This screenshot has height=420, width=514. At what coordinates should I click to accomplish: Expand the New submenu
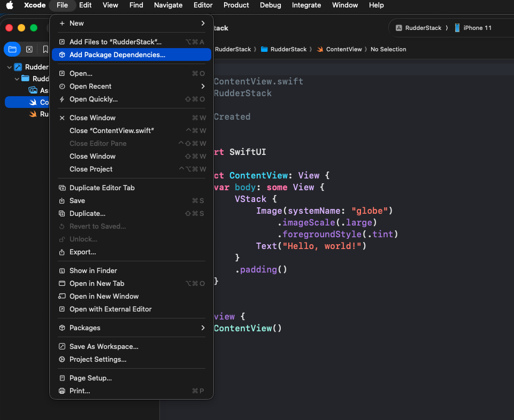[132, 24]
